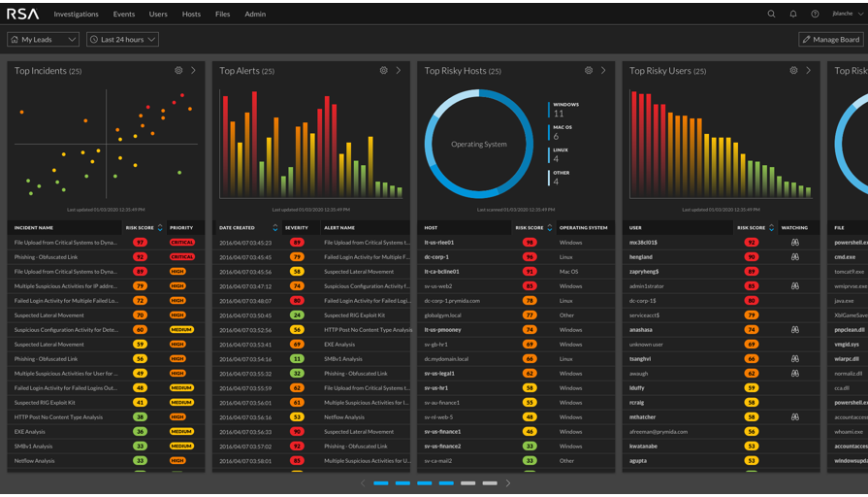868x497 pixels.
Task: Expand Top Risky Users panel arrow
Action: (808, 70)
